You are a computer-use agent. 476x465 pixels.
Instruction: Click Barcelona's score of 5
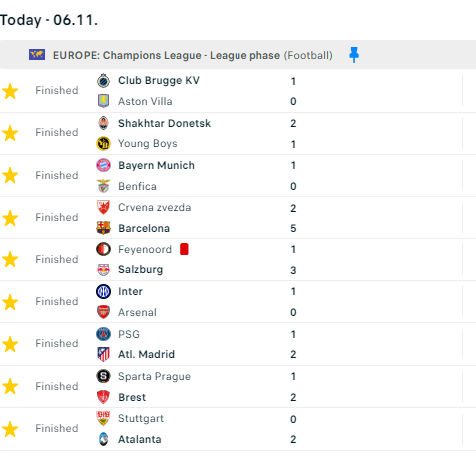pyautogui.click(x=293, y=228)
